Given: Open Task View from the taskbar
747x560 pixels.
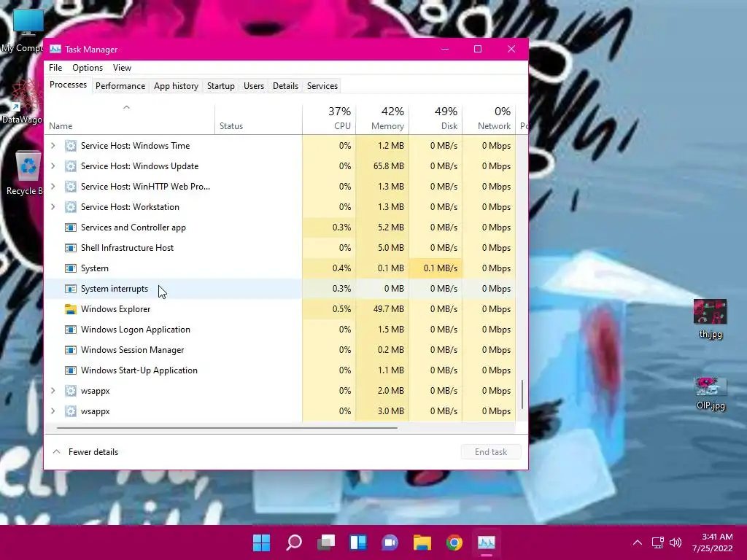Looking at the screenshot, I should pos(326,542).
